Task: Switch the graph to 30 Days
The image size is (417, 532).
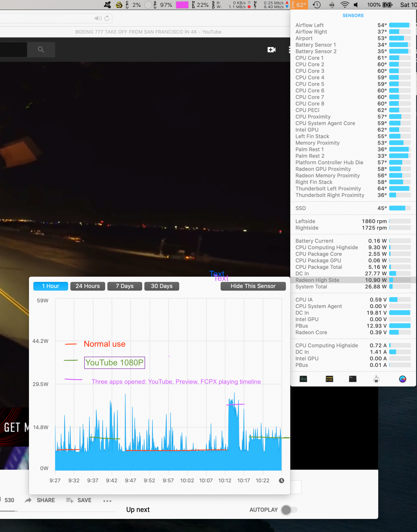Action: [162, 286]
